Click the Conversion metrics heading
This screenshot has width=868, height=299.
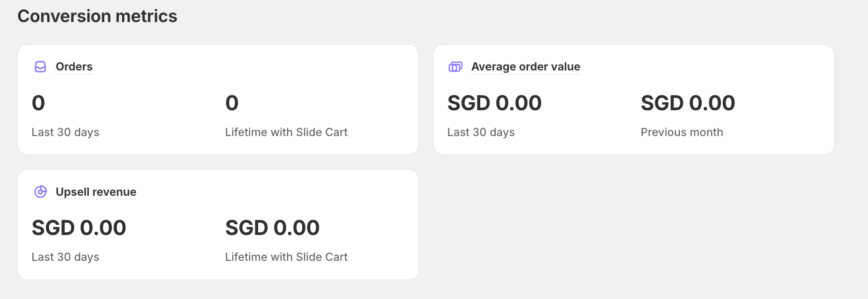pyautogui.click(x=97, y=16)
